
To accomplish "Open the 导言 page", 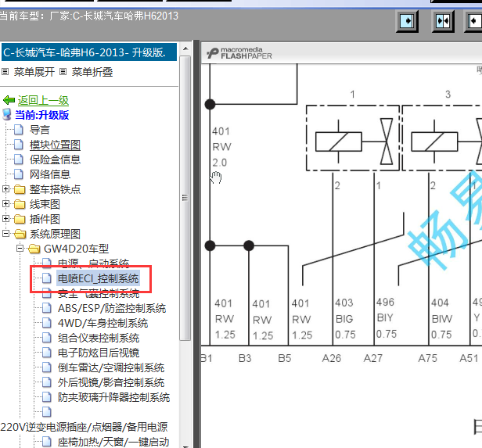I will [x=40, y=130].
